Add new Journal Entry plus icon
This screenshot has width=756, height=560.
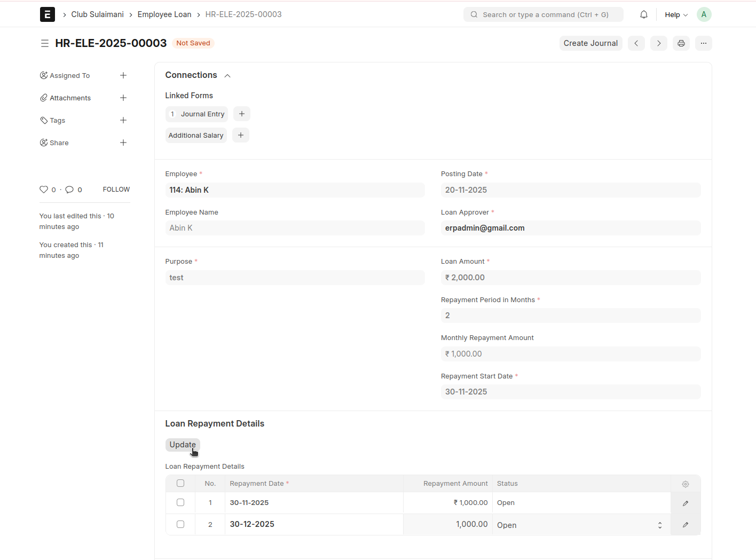point(242,114)
